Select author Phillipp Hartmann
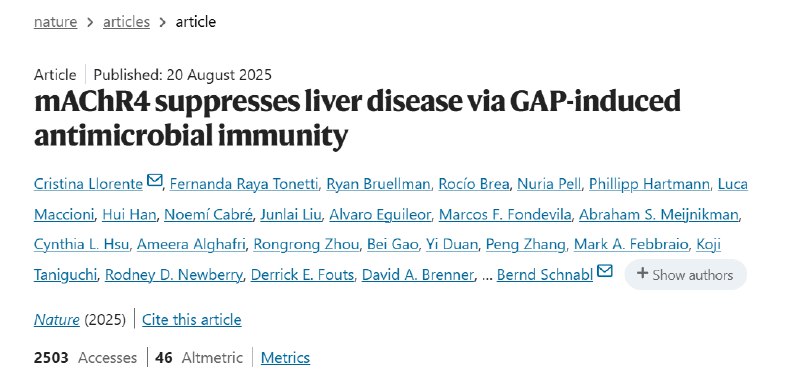 click(649, 184)
